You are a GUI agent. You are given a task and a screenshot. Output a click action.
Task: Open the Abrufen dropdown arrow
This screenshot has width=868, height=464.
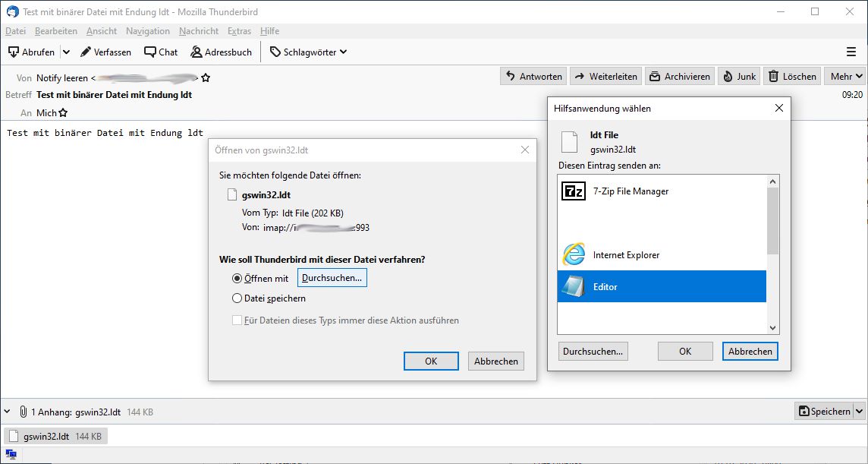point(66,52)
